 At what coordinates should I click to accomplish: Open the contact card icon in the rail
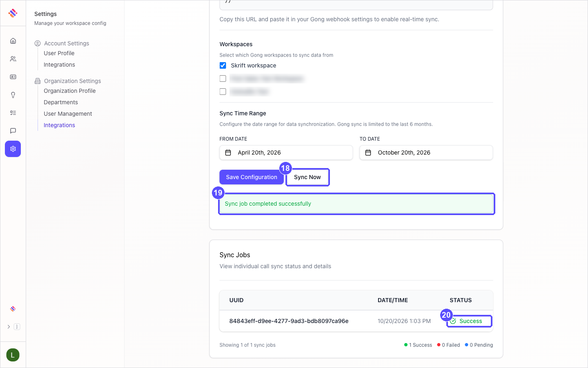pyautogui.click(x=13, y=77)
